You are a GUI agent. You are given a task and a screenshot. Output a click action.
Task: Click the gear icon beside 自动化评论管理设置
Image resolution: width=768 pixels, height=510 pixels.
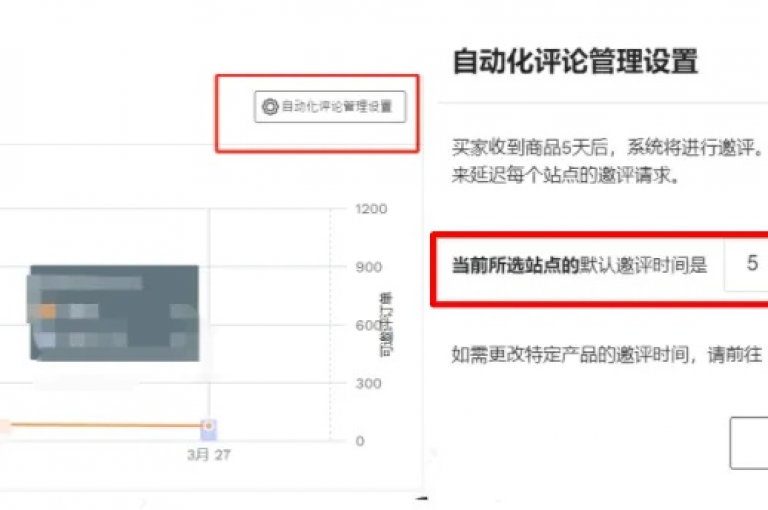(x=270, y=106)
